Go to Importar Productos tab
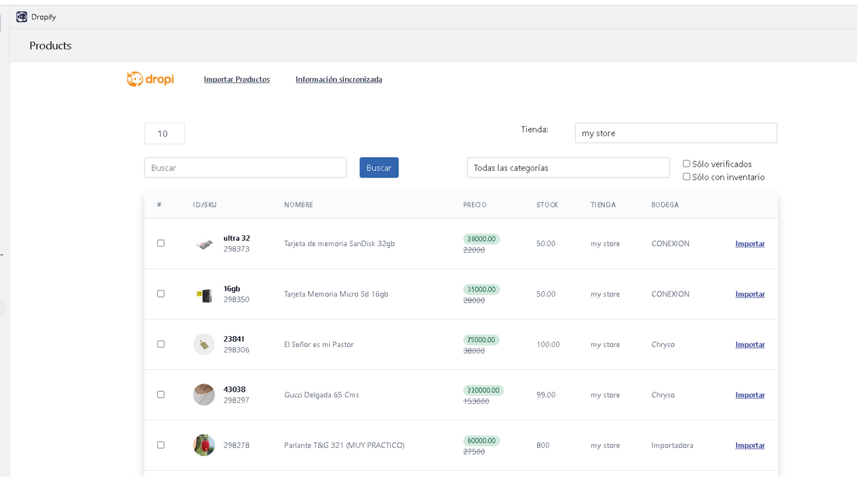868x488 pixels. point(237,79)
